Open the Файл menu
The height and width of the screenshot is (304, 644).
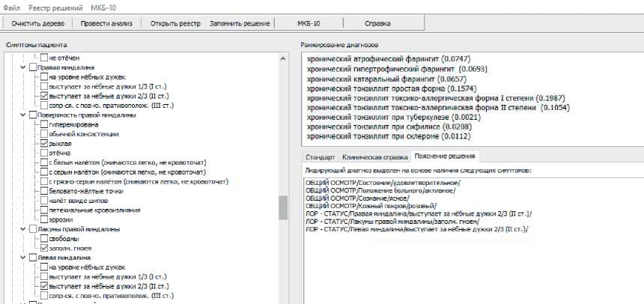pyautogui.click(x=12, y=7)
